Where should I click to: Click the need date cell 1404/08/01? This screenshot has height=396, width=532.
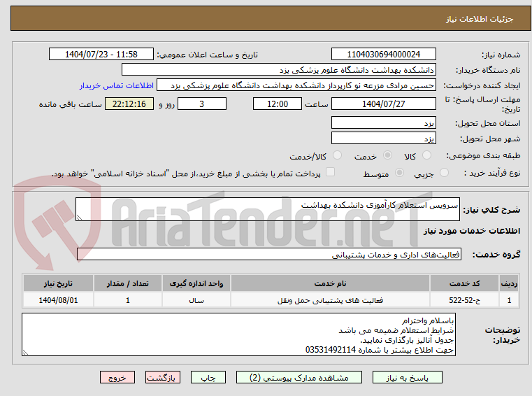[x=58, y=300]
